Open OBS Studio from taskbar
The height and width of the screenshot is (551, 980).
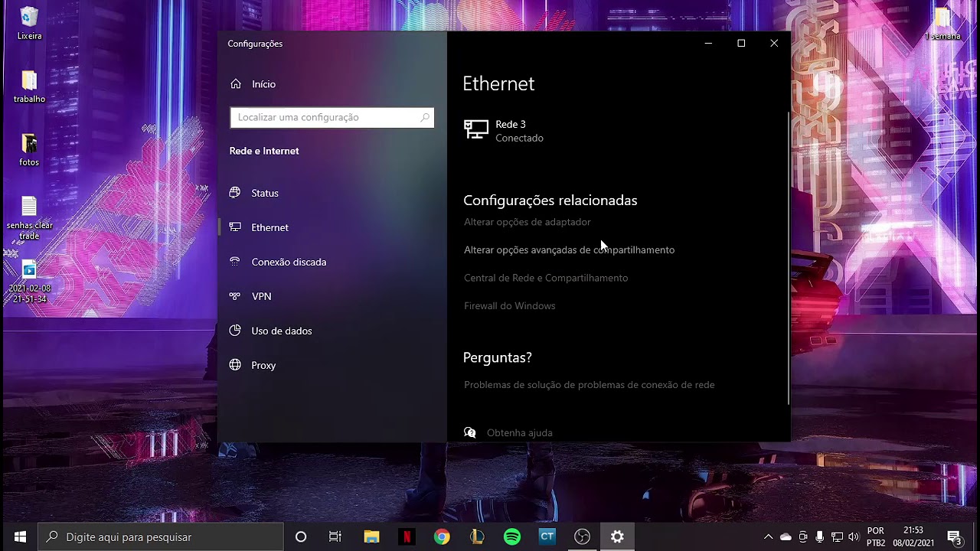[x=583, y=537]
